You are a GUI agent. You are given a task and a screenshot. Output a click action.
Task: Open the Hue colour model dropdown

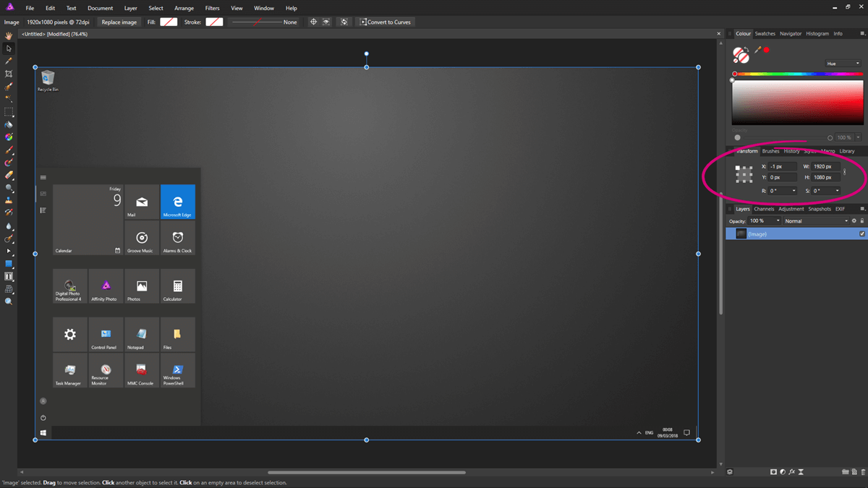click(842, 63)
